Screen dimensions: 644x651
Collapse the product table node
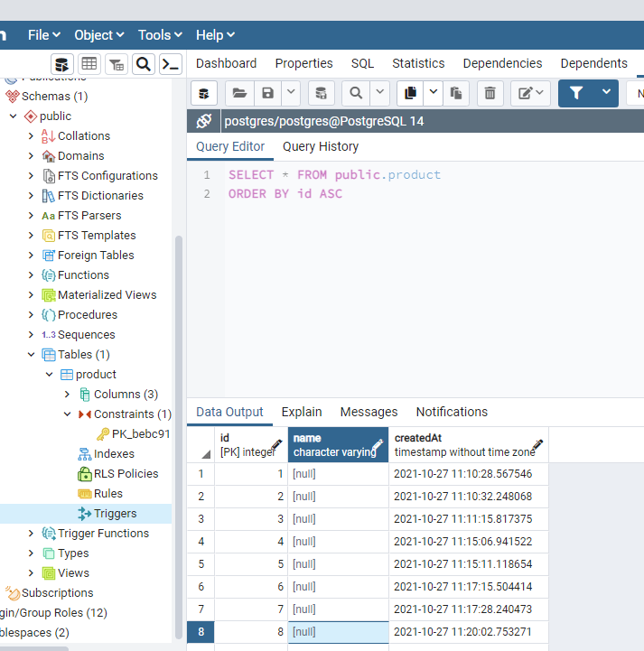tap(50, 375)
